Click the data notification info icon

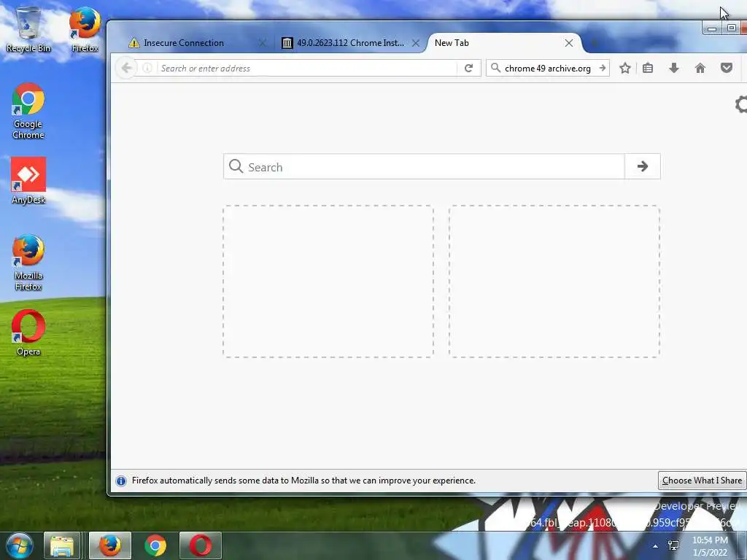click(121, 481)
